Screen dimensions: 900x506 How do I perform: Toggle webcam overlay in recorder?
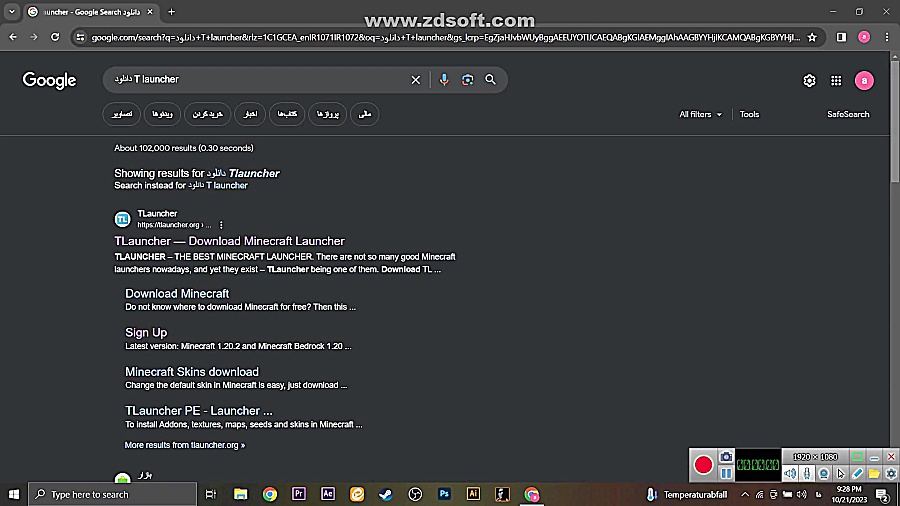point(824,473)
